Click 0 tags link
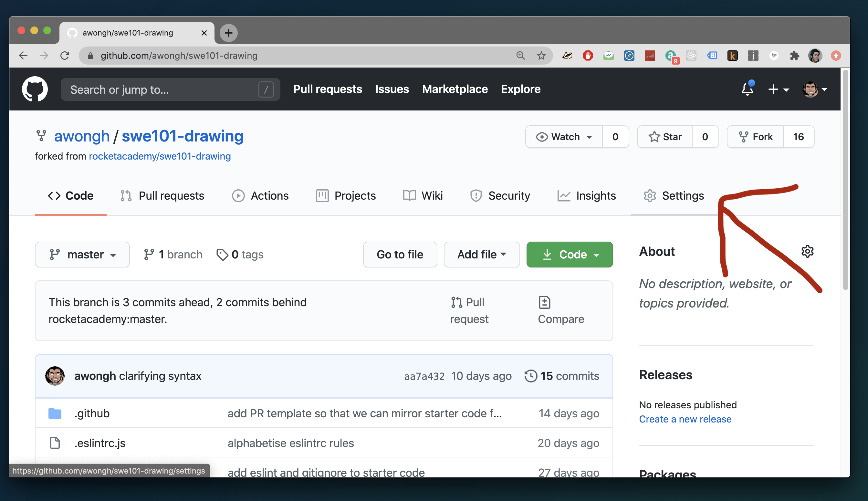868x501 pixels. pos(240,254)
